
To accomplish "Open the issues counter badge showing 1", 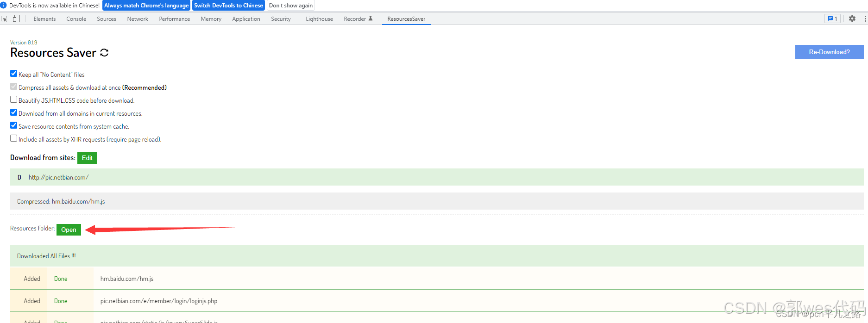I will click(x=832, y=19).
